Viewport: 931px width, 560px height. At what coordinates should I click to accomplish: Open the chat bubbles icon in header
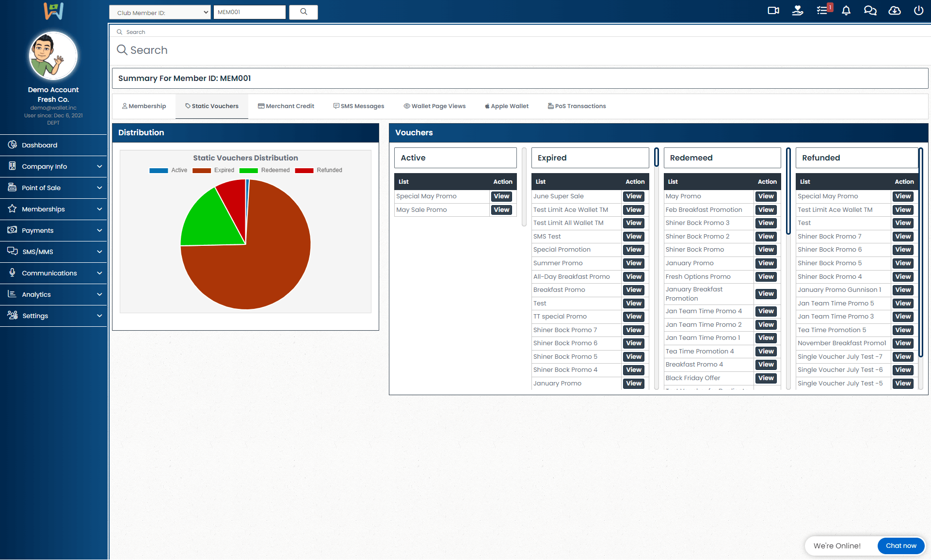[870, 11]
